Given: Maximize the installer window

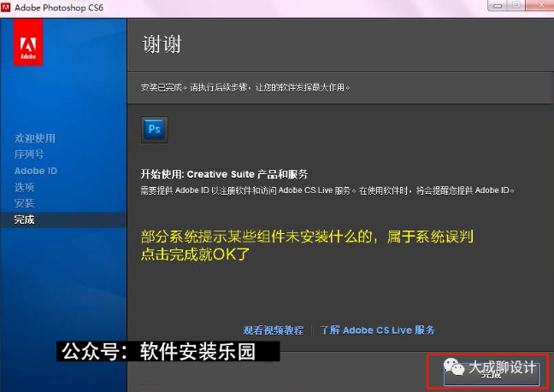Looking at the screenshot, I should point(516,6).
